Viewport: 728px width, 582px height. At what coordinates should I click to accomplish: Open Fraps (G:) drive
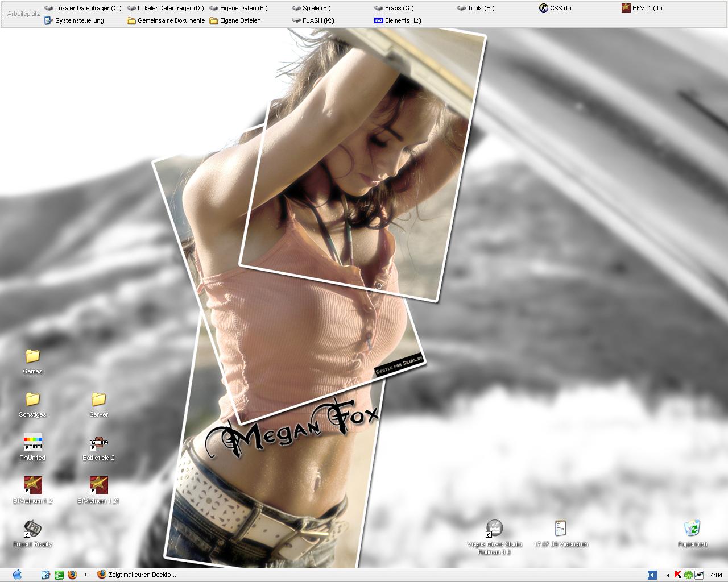(395, 8)
